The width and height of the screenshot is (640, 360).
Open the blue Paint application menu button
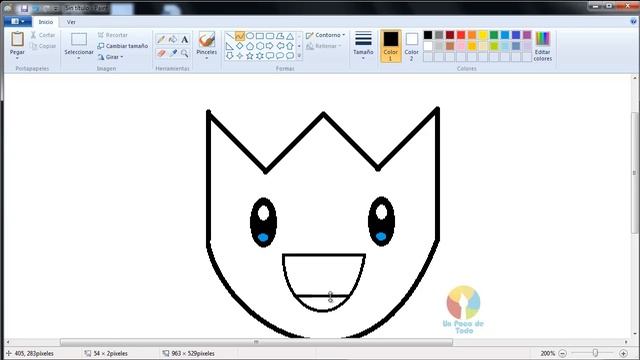tap(18, 21)
